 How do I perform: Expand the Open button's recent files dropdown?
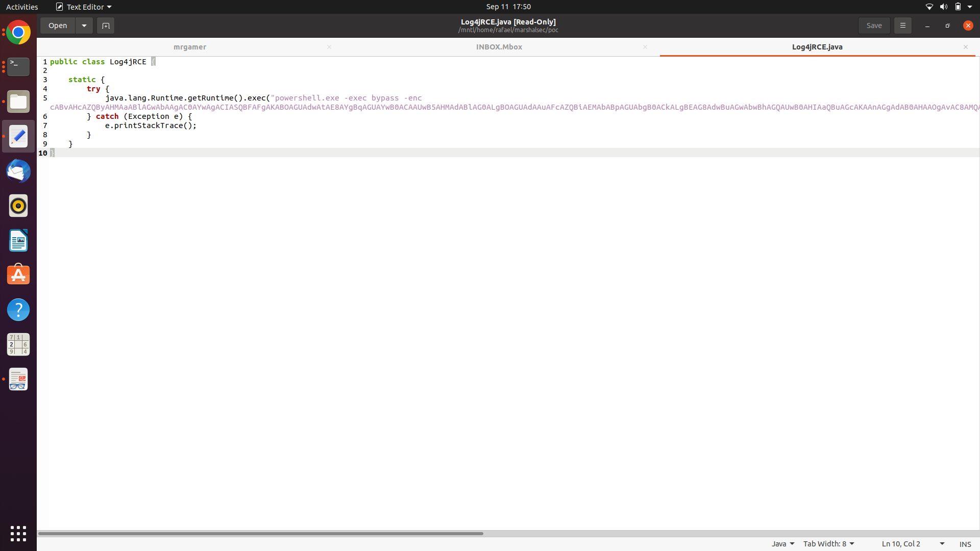[84, 25]
